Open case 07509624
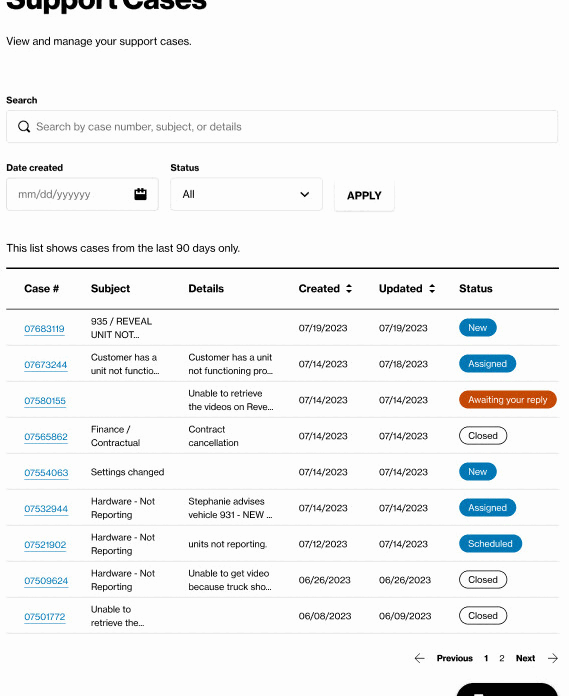 click(46, 581)
